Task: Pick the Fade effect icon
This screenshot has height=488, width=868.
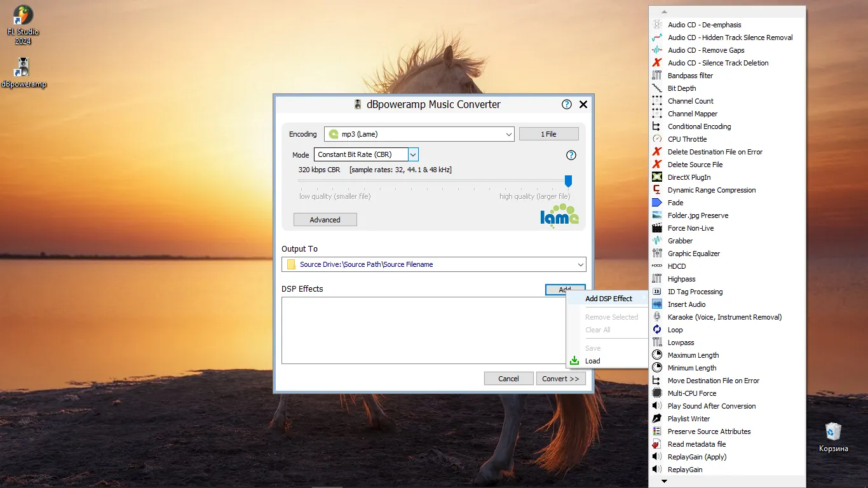Action: point(657,203)
